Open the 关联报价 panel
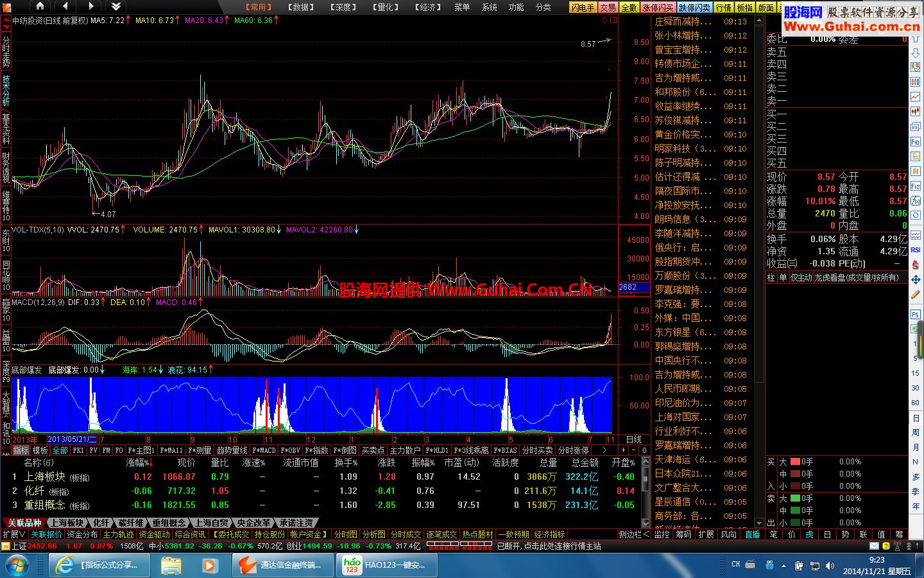 47,535
